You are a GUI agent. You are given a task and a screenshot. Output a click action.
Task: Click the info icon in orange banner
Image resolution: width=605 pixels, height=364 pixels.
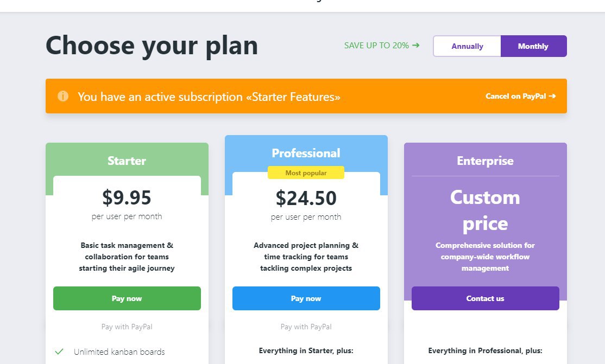click(x=63, y=96)
